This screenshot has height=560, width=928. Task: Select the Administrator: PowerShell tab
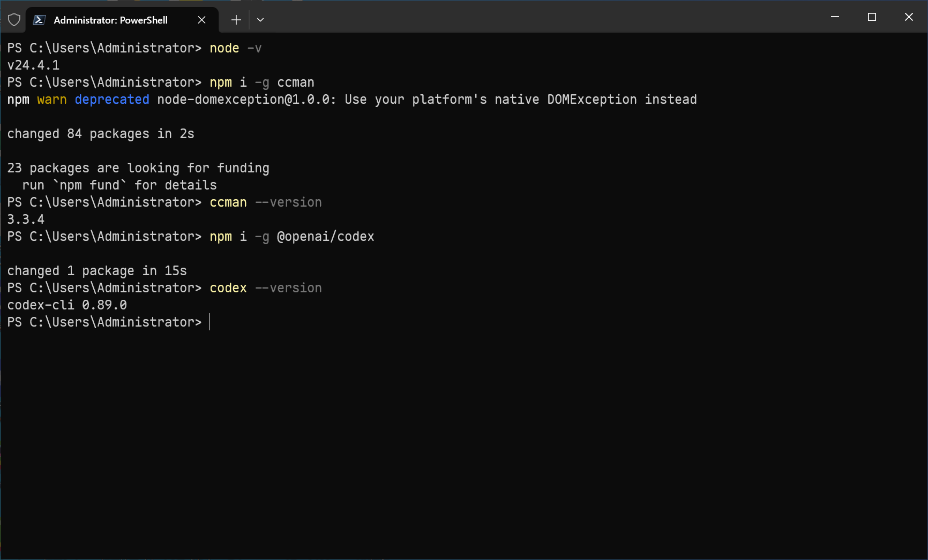click(x=122, y=20)
